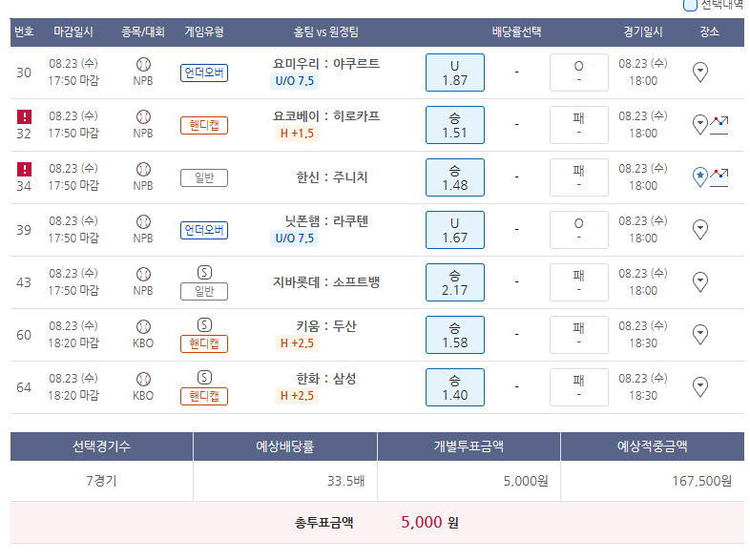Click the red alert icon on match 34
750x560 pixels.
click(24, 169)
